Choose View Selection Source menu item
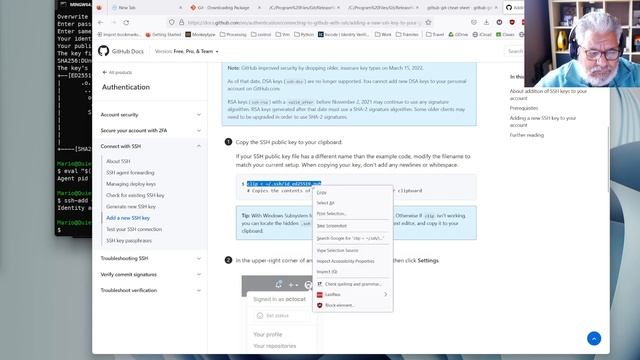The image size is (640, 360). 353,250
